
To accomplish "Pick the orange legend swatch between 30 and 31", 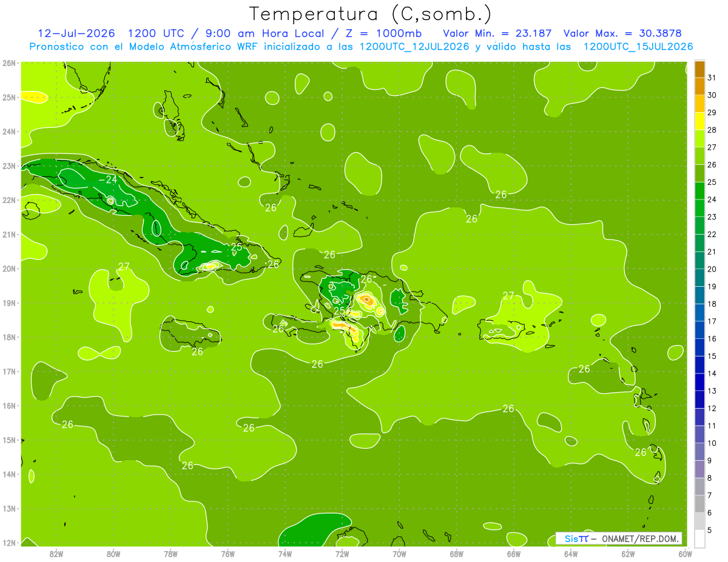I will coord(699,86).
